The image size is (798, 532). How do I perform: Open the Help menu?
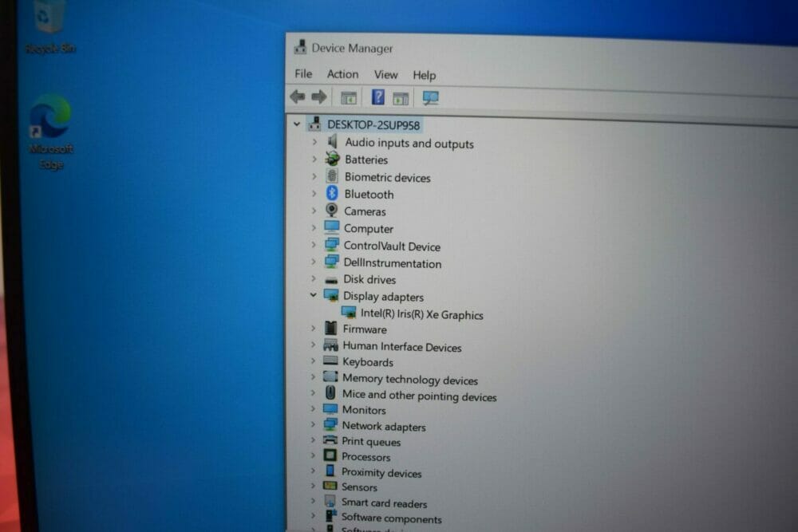pyautogui.click(x=424, y=75)
